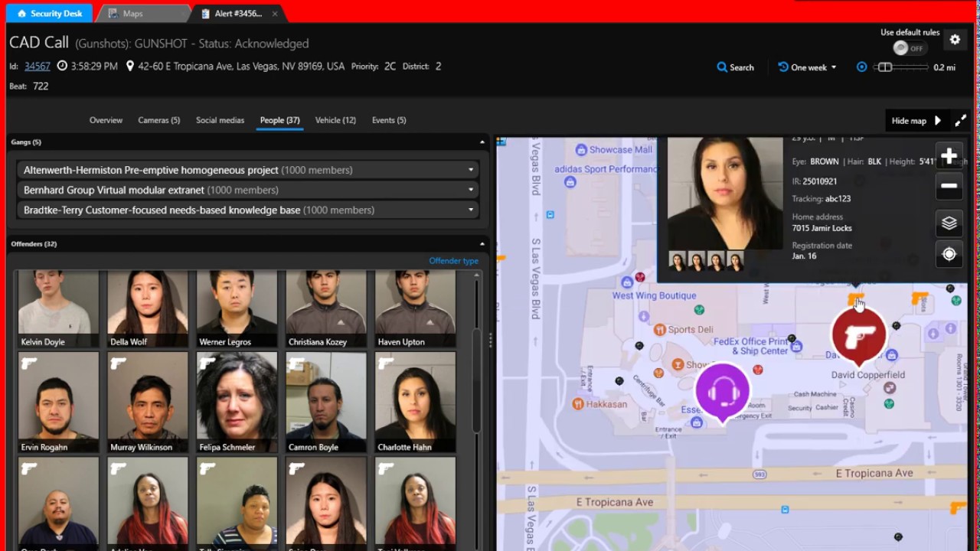Click the gun badge on Ervin Rogahn's card

coord(29,364)
